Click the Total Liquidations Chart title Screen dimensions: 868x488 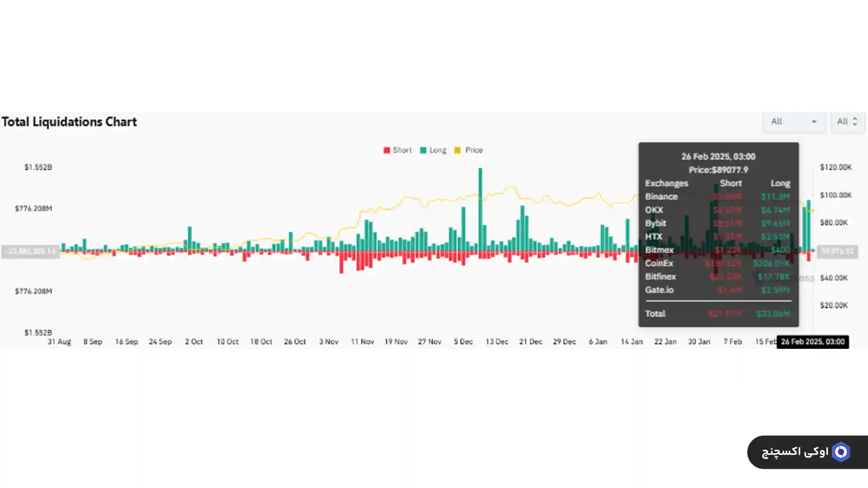tap(69, 122)
